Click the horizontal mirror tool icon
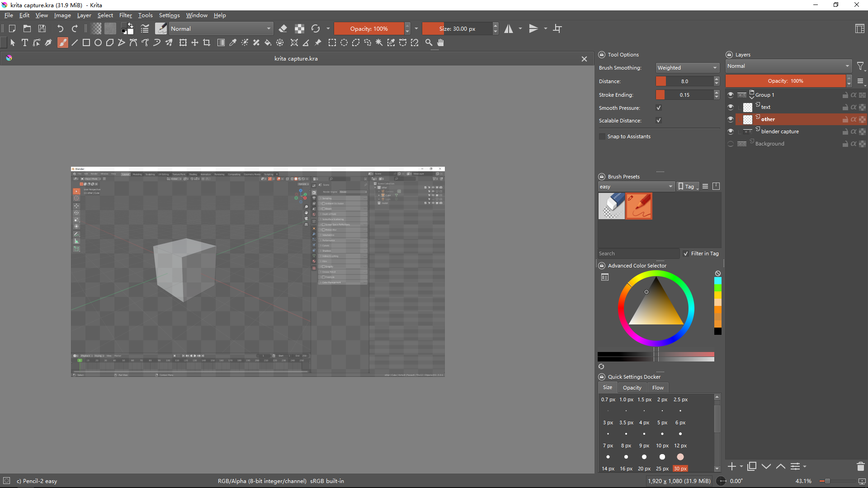 coord(509,28)
